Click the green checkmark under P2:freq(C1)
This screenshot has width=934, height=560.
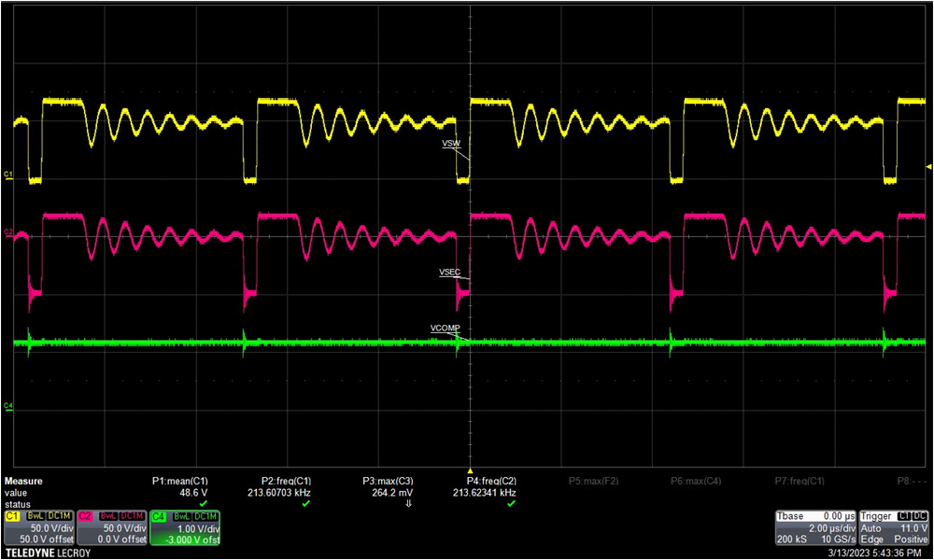pyautogui.click(x=304, y=504)
